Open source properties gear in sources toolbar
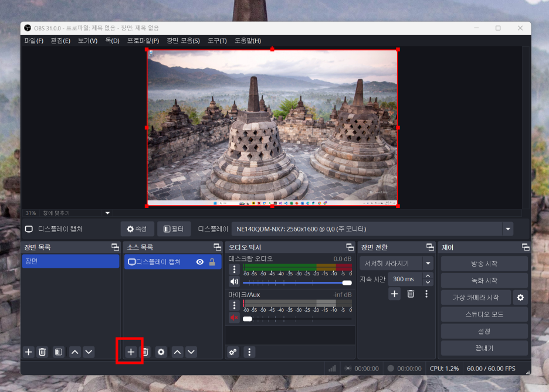This screenshot has height=392, width=549. click(161, 352)
